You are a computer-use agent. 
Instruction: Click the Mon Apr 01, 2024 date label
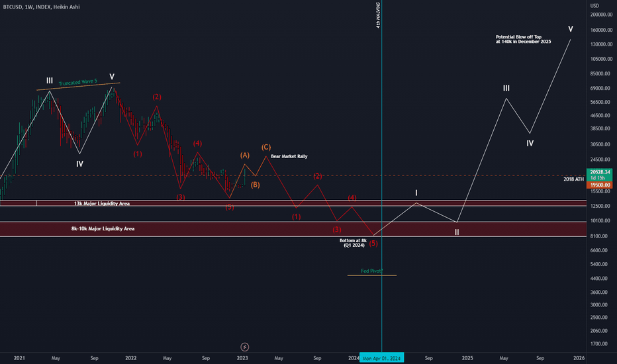381,358
